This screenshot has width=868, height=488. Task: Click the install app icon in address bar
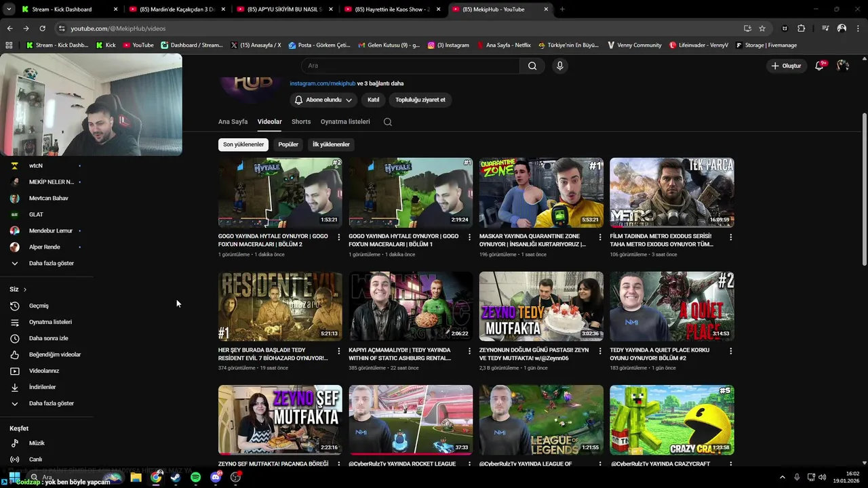coord(747,28)
